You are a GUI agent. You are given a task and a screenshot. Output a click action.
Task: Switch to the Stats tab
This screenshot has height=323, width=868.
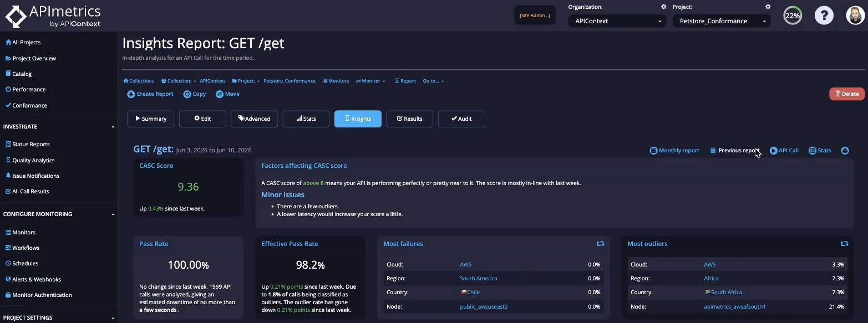(306, 119)
